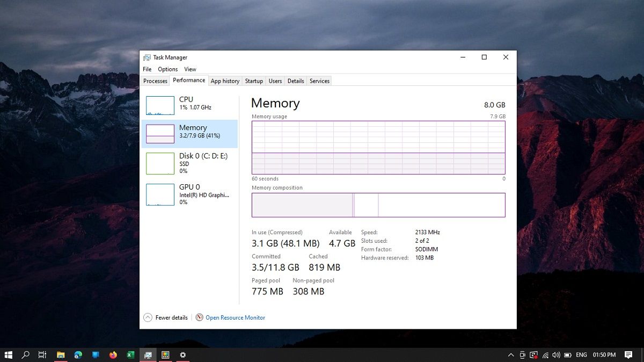Switch to the Details tab
This screenshot has height=362, width=644.
[296, 81]
